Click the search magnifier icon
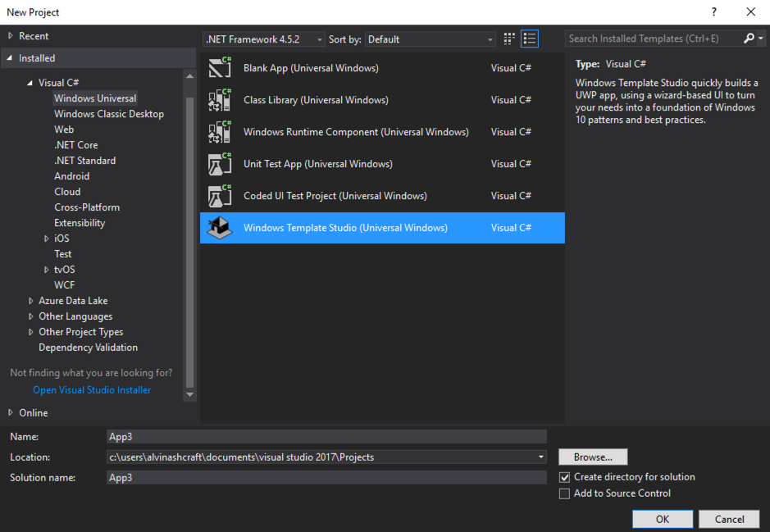Image resolution: width=770 pixels, height=532 pixels. point(749,39)
